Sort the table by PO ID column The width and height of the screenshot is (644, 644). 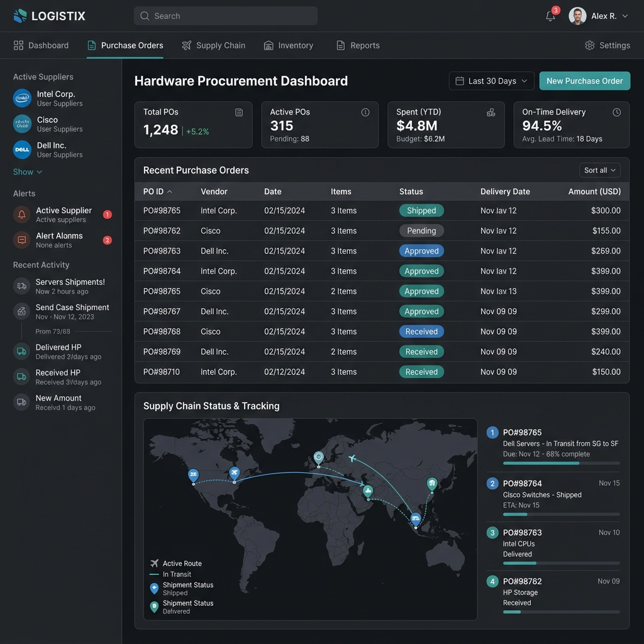point(157,191)
